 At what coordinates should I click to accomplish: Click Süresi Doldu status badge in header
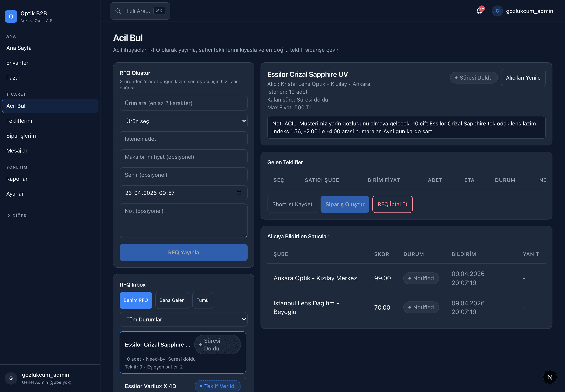474,78
